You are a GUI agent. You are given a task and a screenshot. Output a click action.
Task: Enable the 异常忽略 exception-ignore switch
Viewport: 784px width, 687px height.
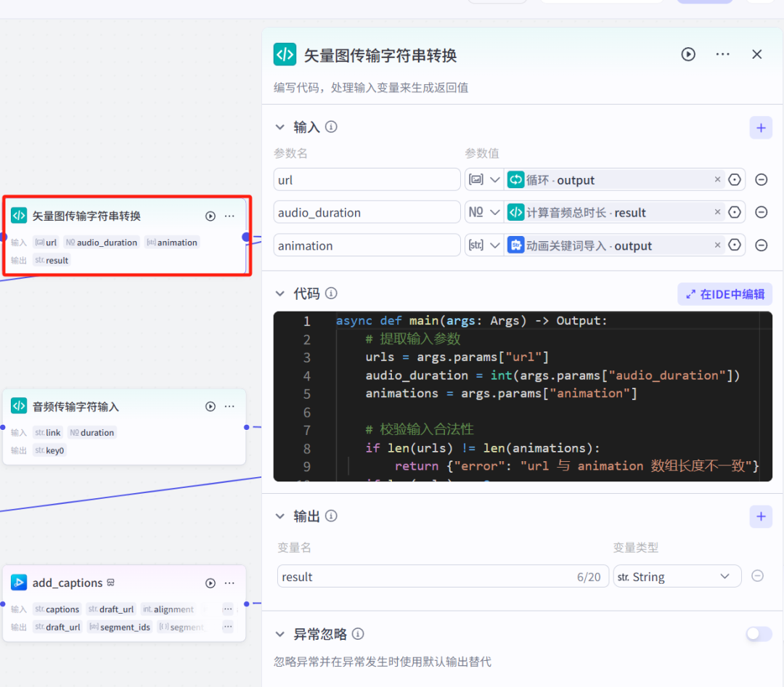tap(759, 633)
